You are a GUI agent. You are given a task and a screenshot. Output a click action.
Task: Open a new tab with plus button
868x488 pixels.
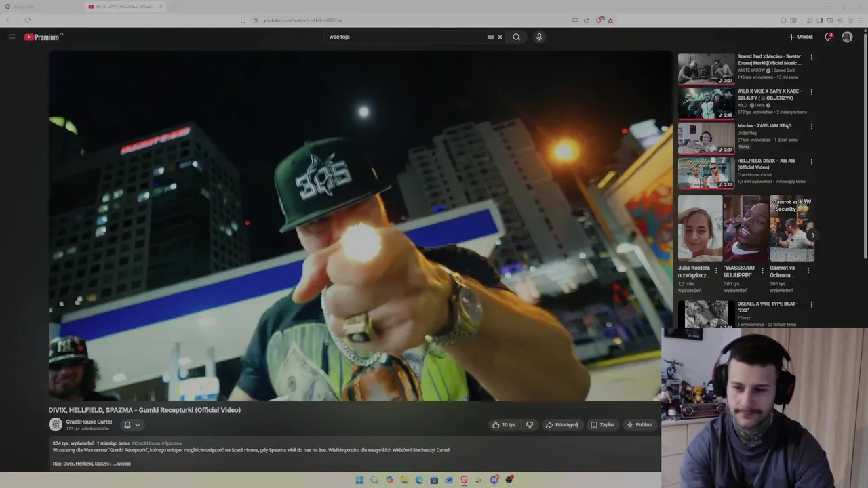[173, 7]
